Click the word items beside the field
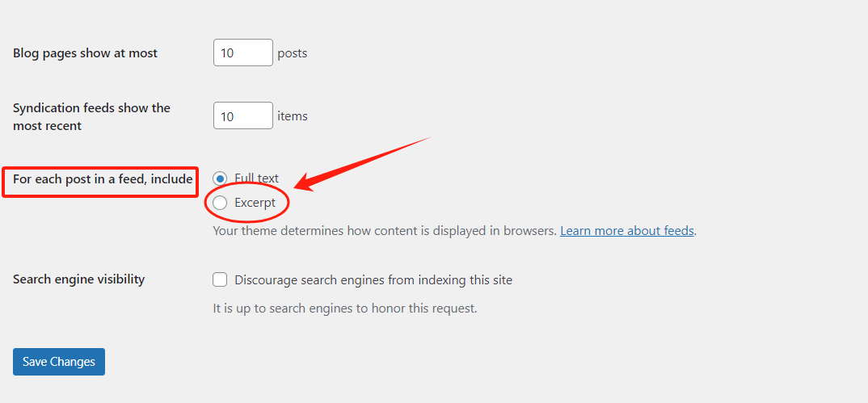 [293, 116]
